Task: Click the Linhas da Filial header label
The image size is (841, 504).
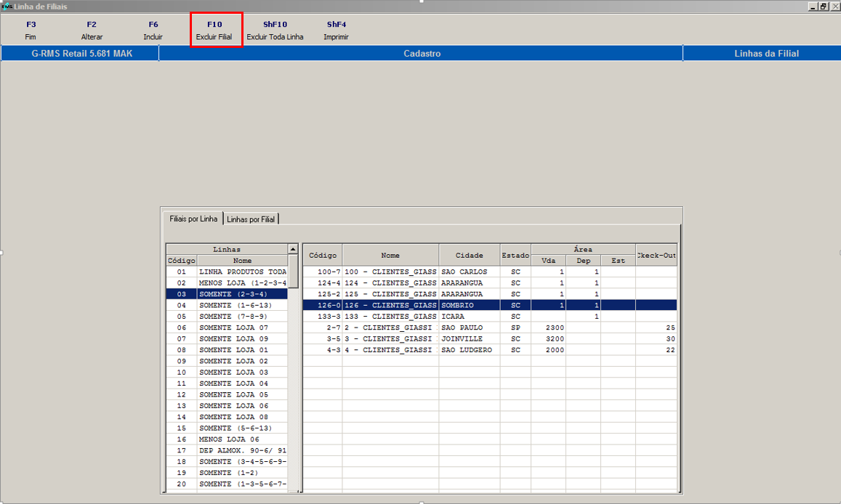Action: (766, 54)
